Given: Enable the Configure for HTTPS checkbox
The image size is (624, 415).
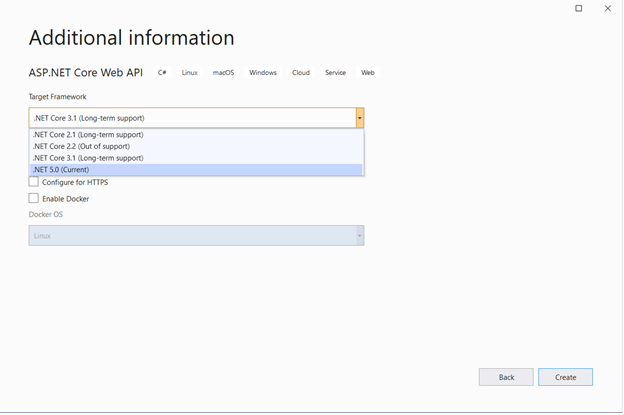Looking at the screenshot, I should click(34, 182).
